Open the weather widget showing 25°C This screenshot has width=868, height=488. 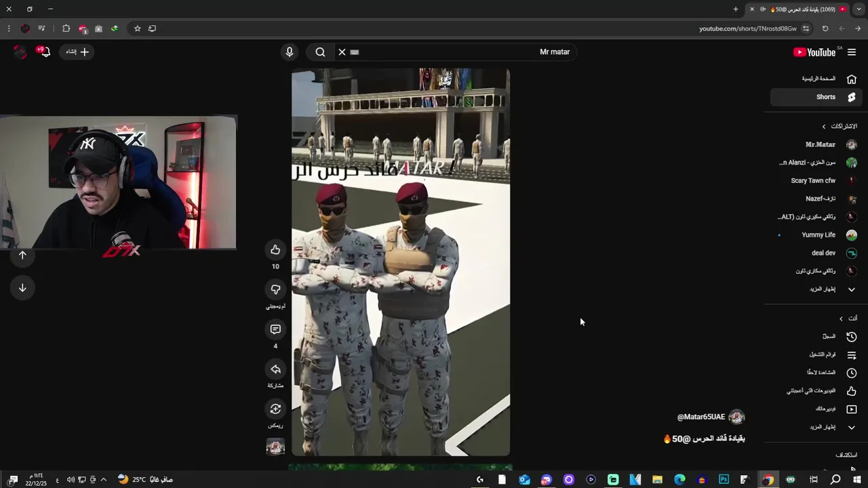coord(145,479)
